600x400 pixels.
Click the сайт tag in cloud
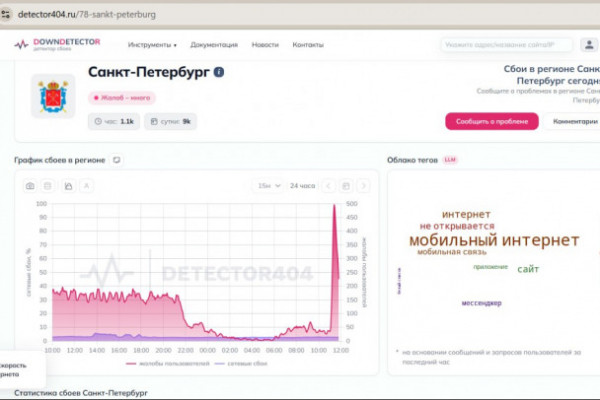coord(528,269)
